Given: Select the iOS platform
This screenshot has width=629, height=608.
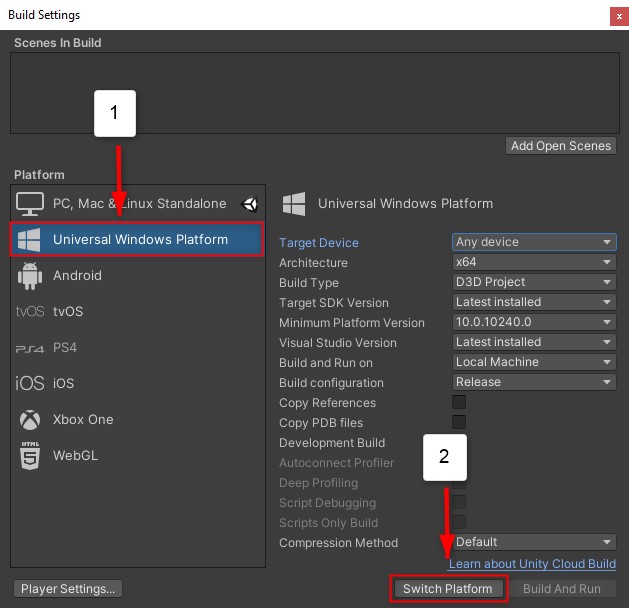Looking at the screenshot, I should pyautogui.click(x=138, y=383).
